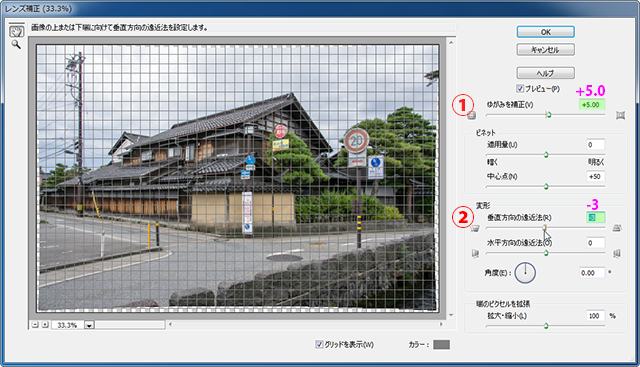This screenshot has height=367, width=640.
Task: Click right vertical perspective icon
Action: pyautogui.click(x=617, y=228)
